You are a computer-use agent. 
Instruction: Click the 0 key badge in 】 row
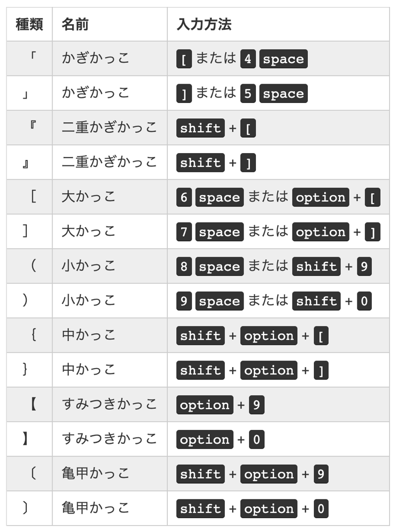pyautogui.click(x=256, y=440)
